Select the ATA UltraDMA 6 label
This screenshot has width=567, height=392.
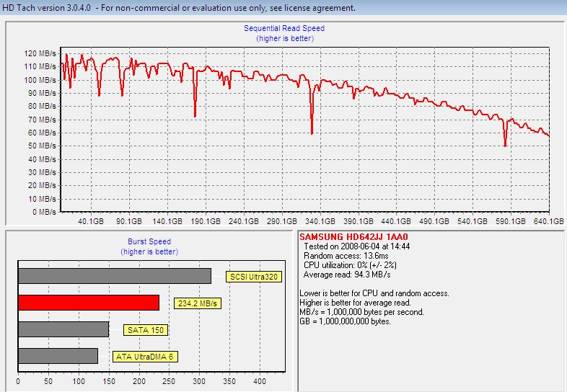click(144, 356)
